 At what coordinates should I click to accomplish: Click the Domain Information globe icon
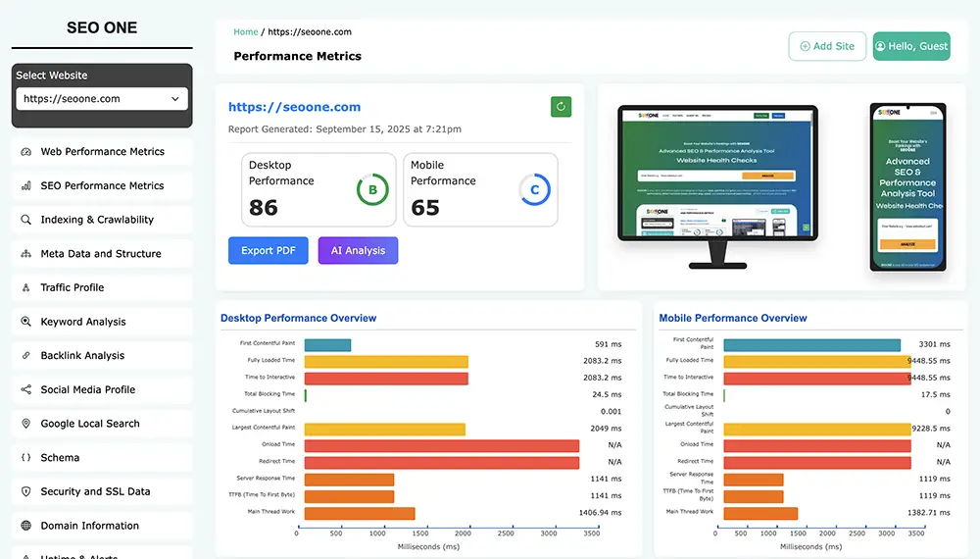click(25, 526)
